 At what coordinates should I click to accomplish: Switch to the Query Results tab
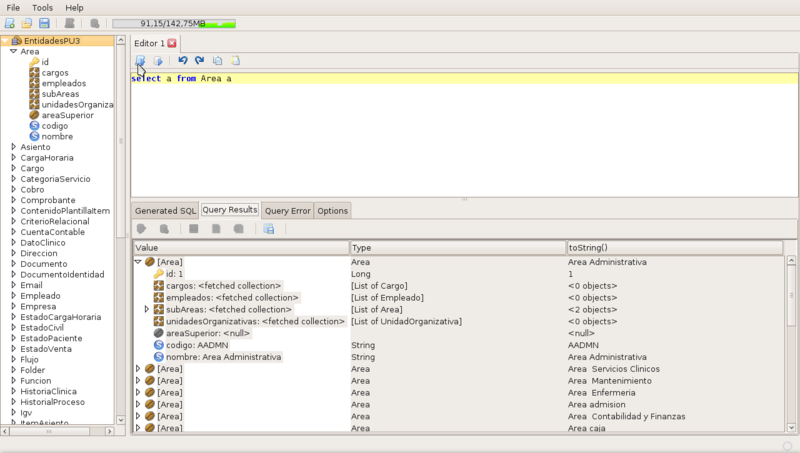coord(230,210)
